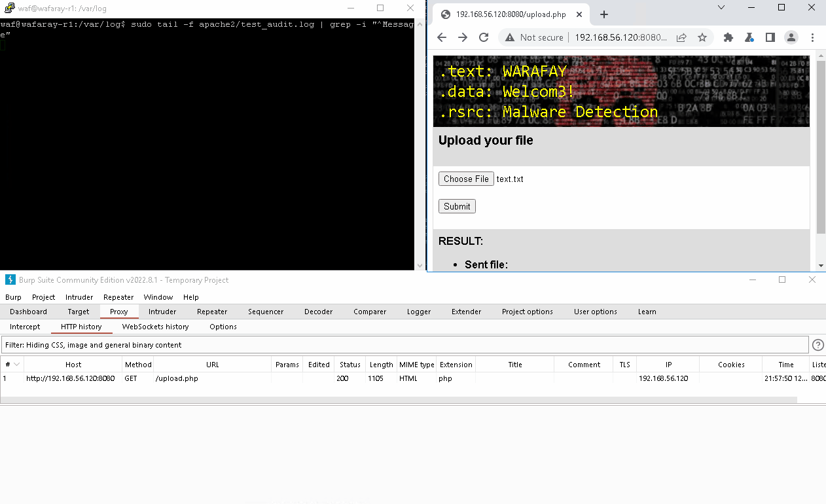This screenshot has width=826, height=504.
Task: Open the User options tab
Action: coord(596,312)
